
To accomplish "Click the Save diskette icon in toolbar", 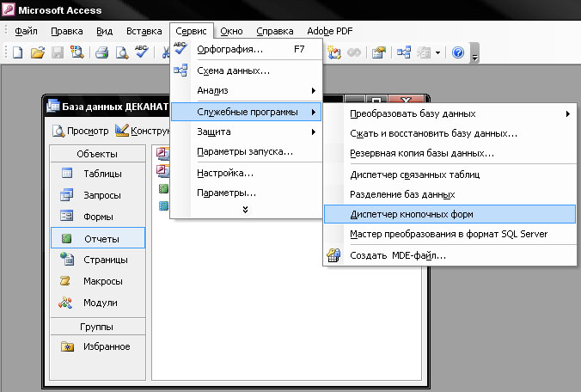I will tap(58, 52).
